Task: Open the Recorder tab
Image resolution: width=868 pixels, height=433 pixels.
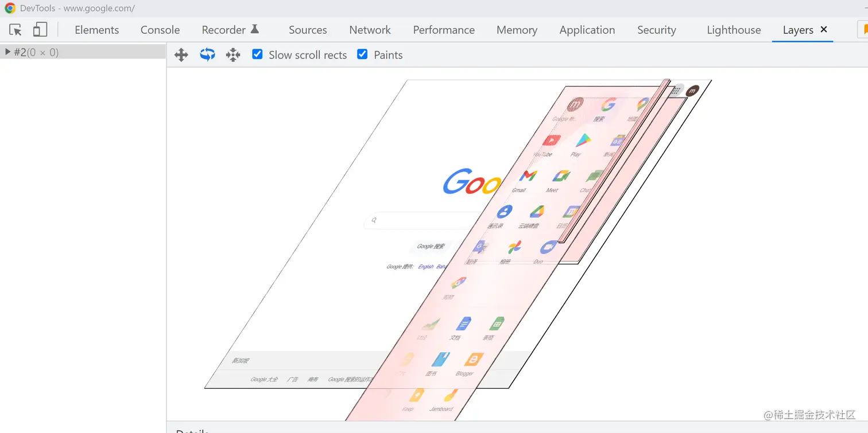Action: [x=230, y=30]
